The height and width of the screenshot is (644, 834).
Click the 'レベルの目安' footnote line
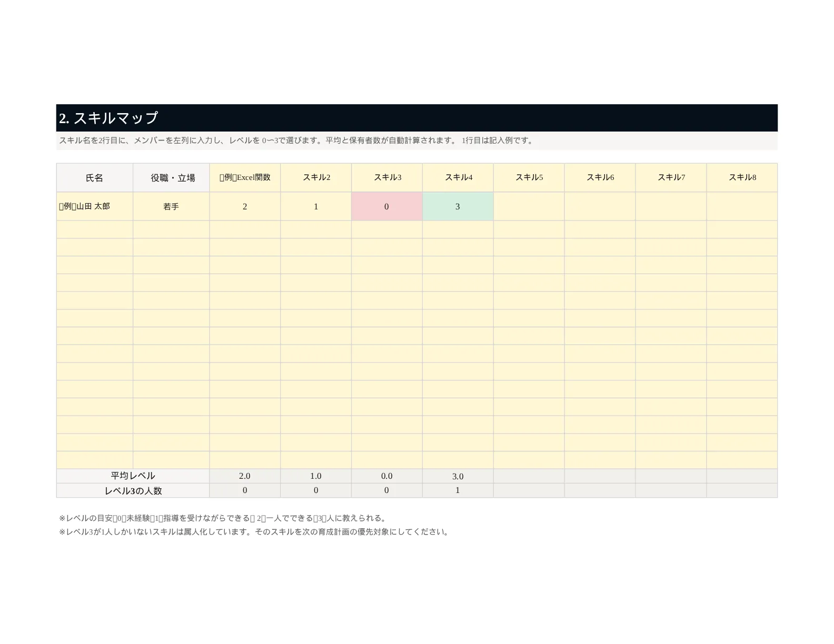pyautogui.click(x=223, y=518)
